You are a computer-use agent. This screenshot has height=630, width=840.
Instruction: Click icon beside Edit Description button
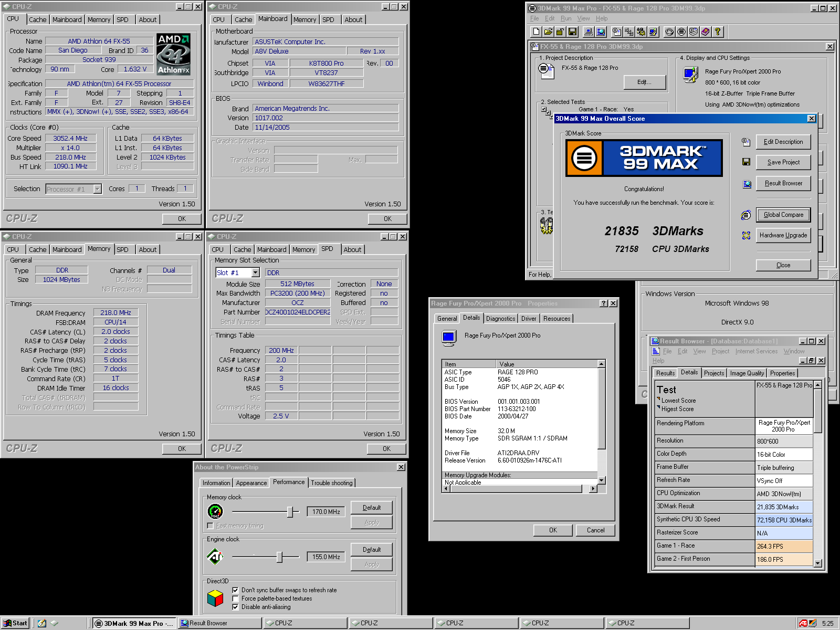[x=746, y=142]
